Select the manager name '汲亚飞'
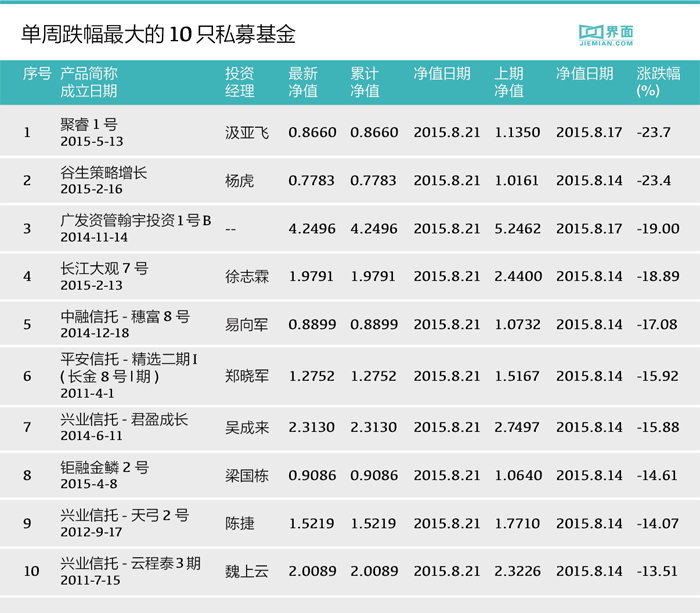The width and height of the screenshot is (700, 613). click(x=247, y=133)
